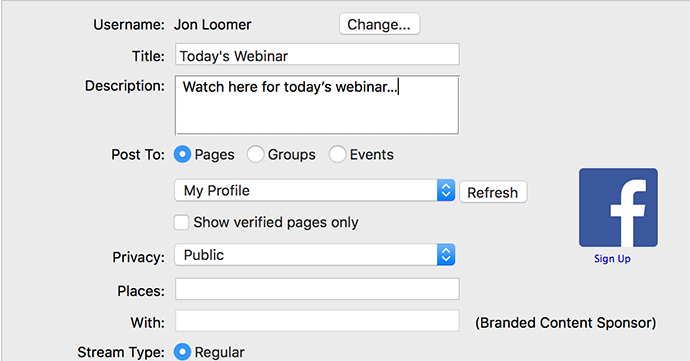Enable Show verified pages only checkbox
The width and height of the screenshot is (690, 361).
pyautogui.click(x=181, y=222)
